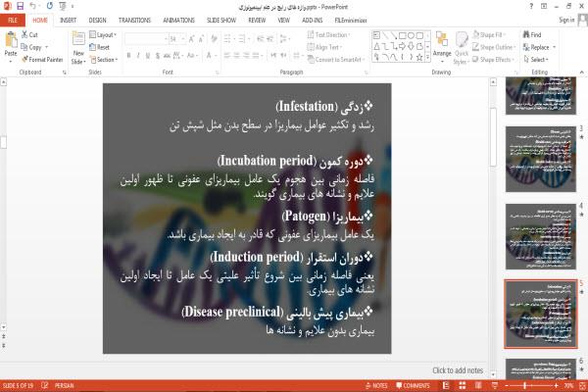The image size is (588, 392).
Task: Click the zoom out minus button
Action: [x=507, y=385]
